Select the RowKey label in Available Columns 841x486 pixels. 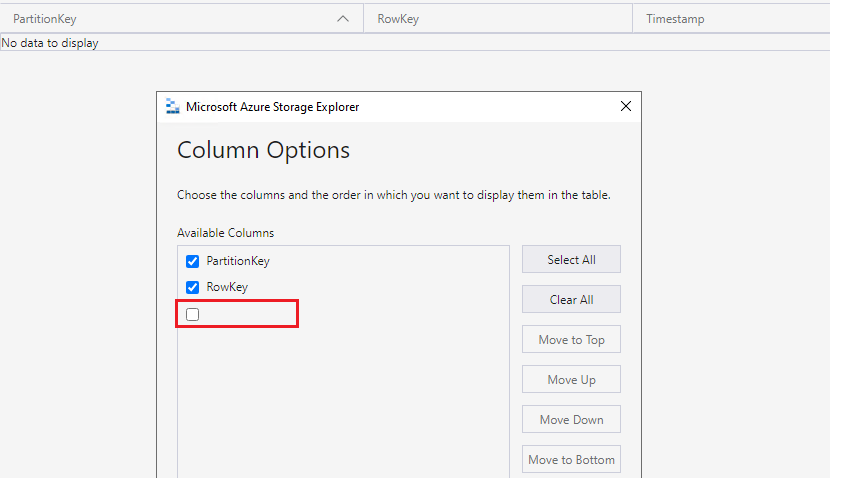coord(227,288)
